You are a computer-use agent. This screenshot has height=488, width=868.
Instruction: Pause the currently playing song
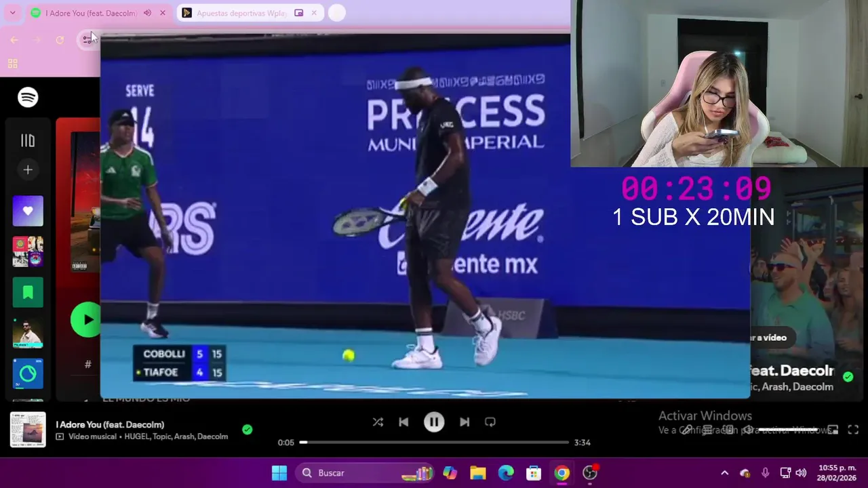(434, 422)
